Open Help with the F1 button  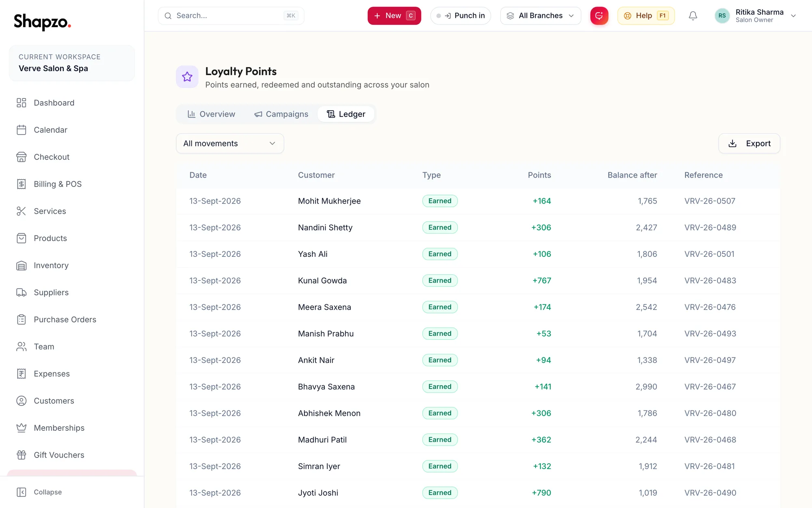point(646,16)
